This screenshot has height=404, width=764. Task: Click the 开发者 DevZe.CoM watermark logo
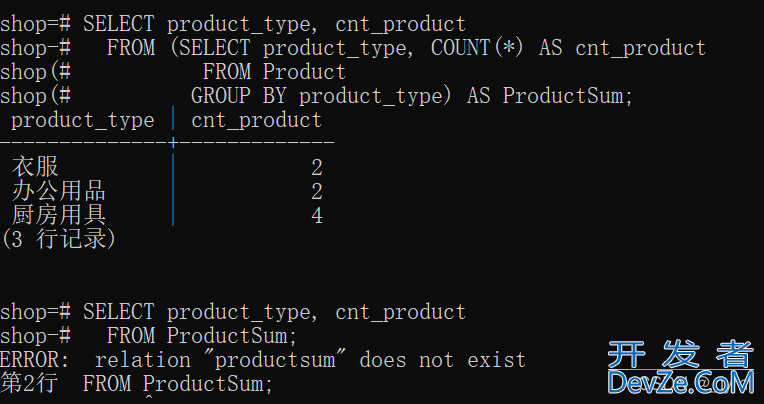tap(681, 368)
